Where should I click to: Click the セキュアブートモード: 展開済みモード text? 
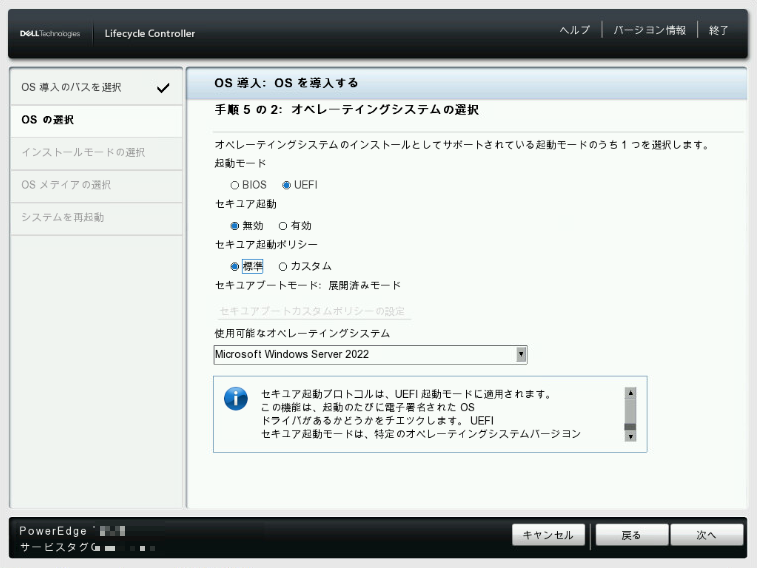[x=308, y=286]
